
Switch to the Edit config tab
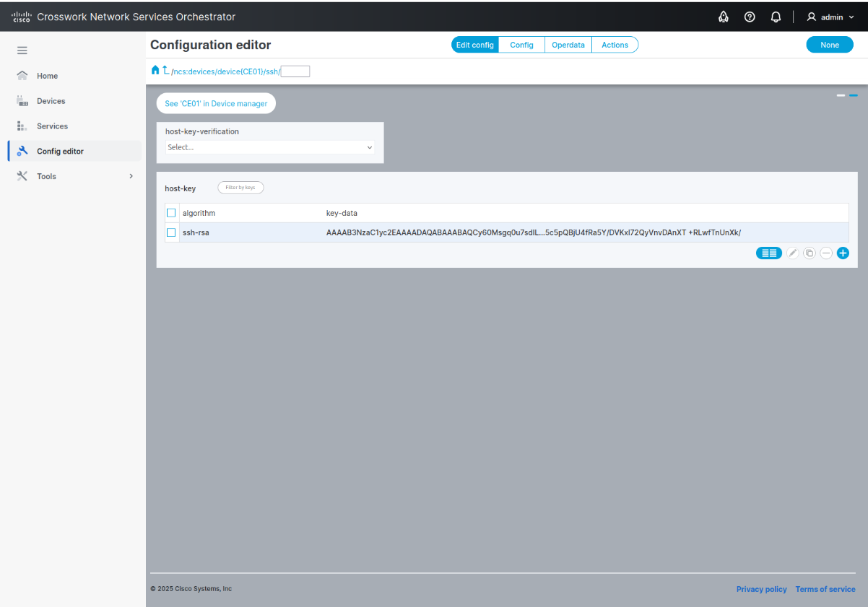coord(475,45)
